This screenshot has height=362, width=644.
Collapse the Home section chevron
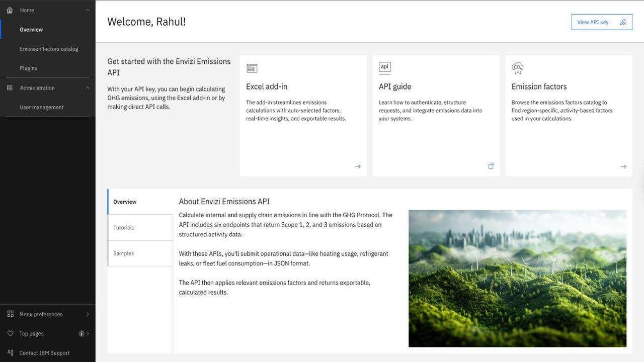(88, 10)
